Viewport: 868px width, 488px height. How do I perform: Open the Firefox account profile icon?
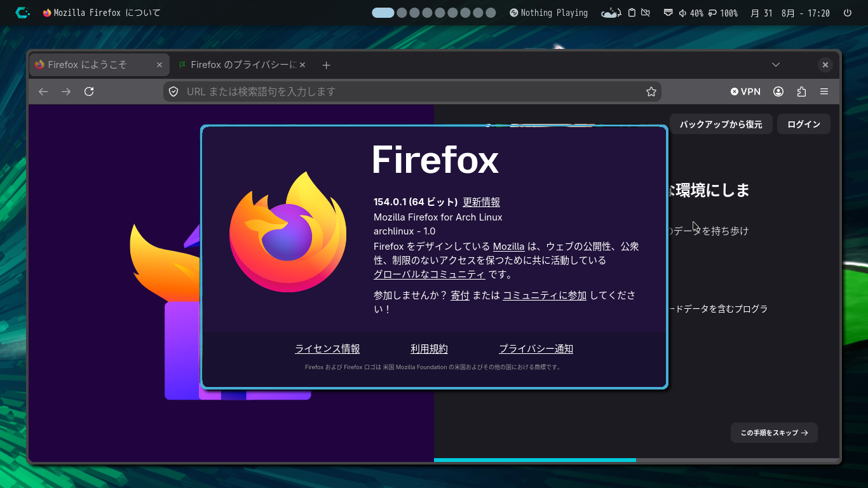coord(778,91)
